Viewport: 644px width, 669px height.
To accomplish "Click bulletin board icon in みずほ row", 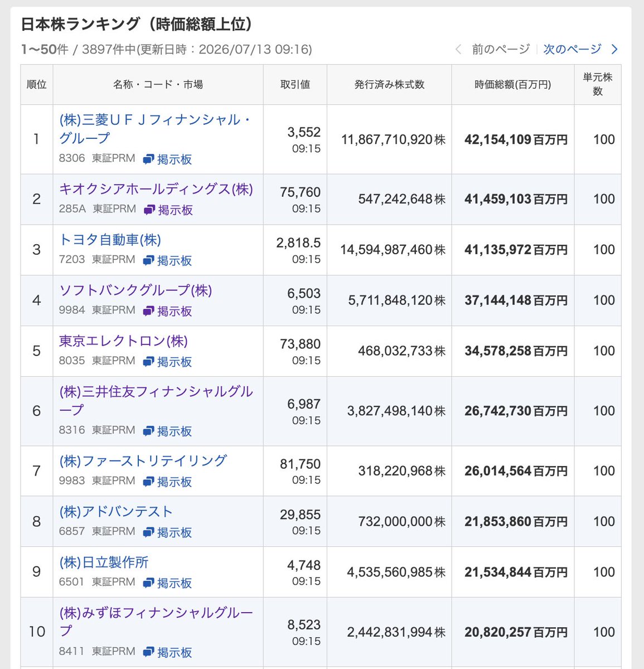I will click(148, 653).
